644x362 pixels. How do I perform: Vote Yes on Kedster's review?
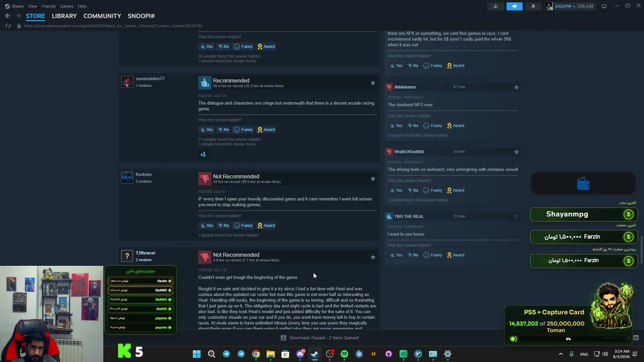(207, 226)
